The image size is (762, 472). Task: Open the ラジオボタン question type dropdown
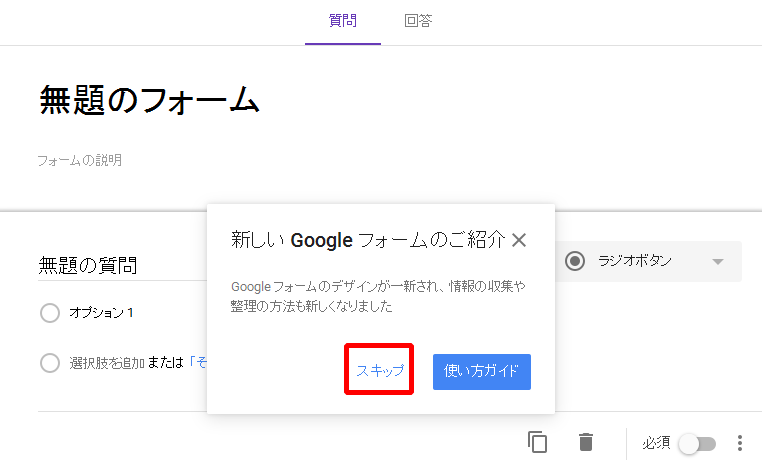click(x=648, y=262)
